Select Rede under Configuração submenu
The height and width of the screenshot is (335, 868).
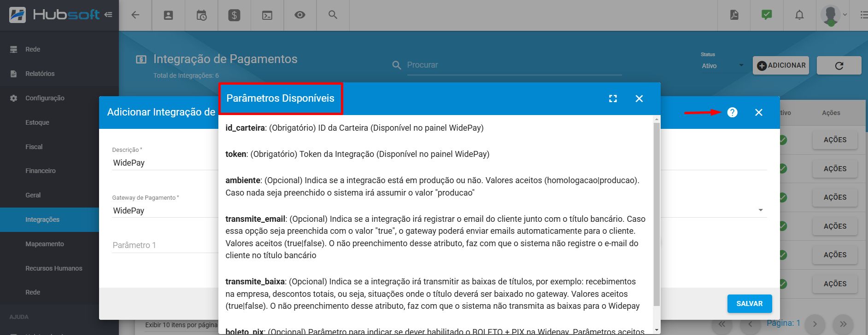33,292
